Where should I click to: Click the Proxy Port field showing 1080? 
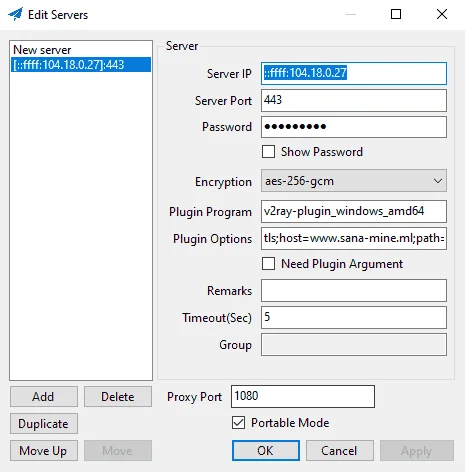point(303,396)
